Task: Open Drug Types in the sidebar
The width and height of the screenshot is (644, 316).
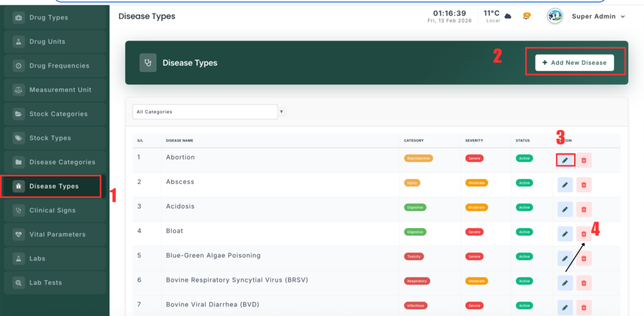Action: click(49, 18)
